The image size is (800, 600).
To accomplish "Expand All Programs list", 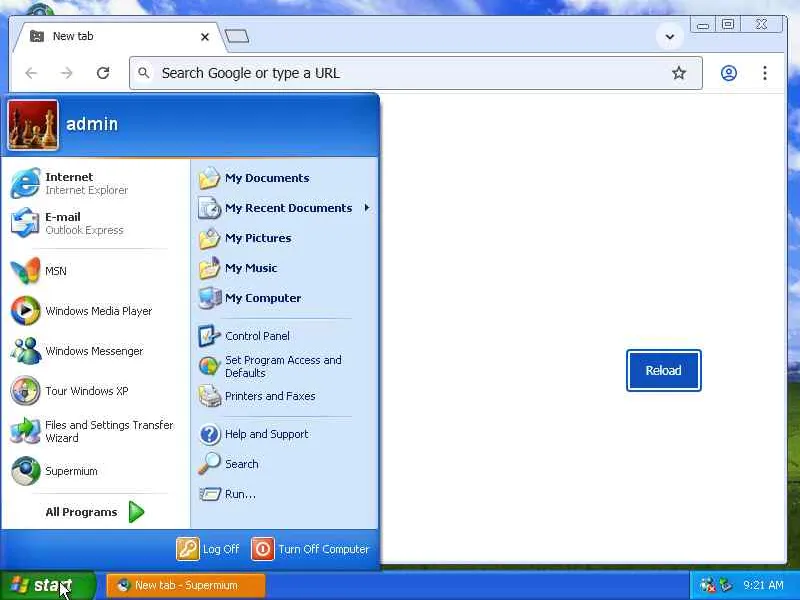I will [x=95, y=512].
